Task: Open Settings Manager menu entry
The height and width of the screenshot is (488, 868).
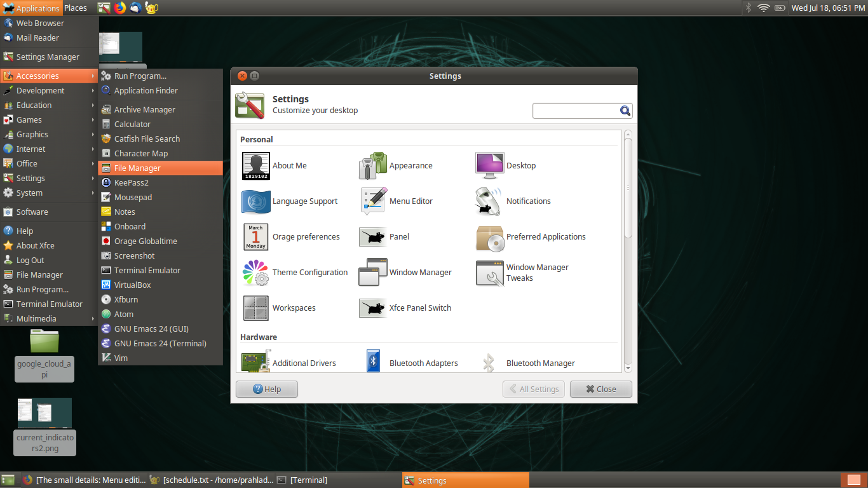Action: (50, 57)
